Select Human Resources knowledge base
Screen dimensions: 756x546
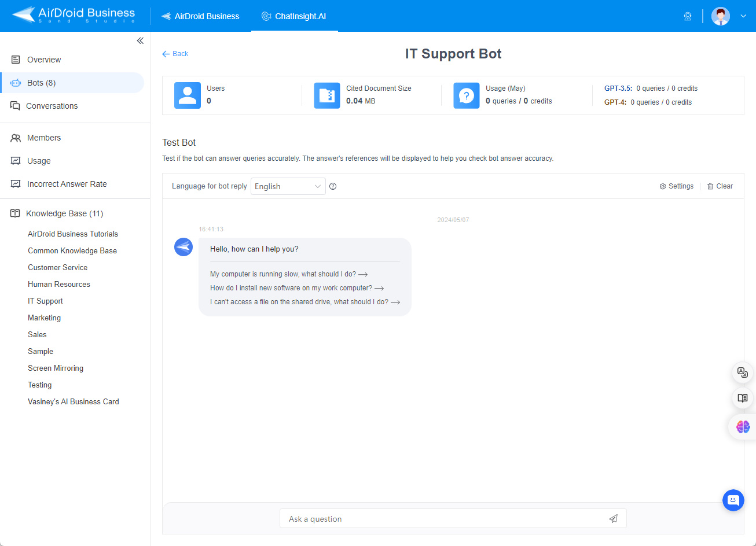[x=59, y=284]
